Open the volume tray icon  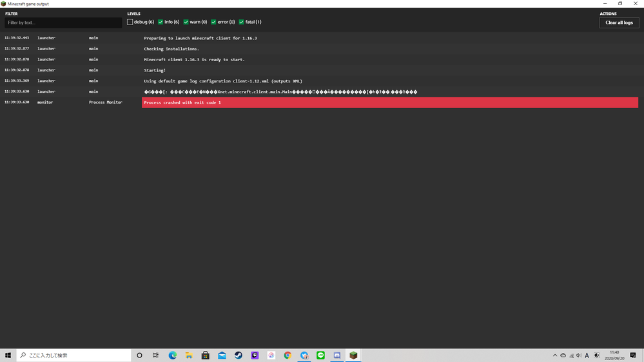(x=579, y=356)
